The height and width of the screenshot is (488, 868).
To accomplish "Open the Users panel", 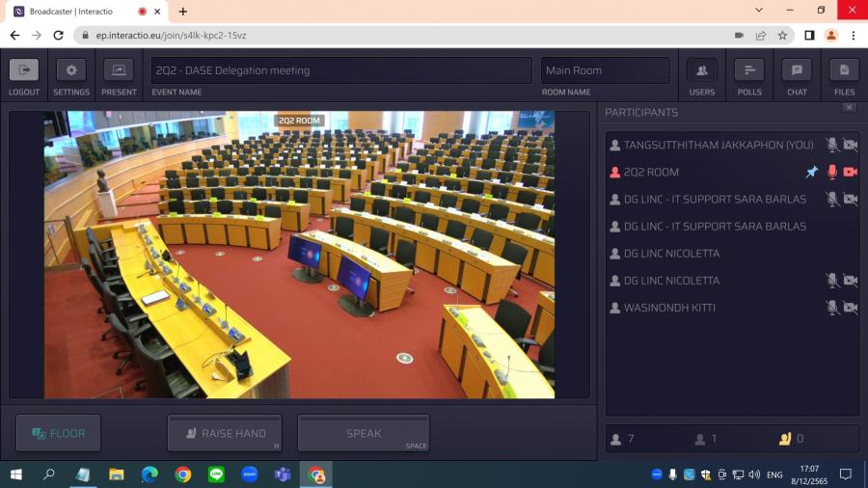I will [701, 70].
